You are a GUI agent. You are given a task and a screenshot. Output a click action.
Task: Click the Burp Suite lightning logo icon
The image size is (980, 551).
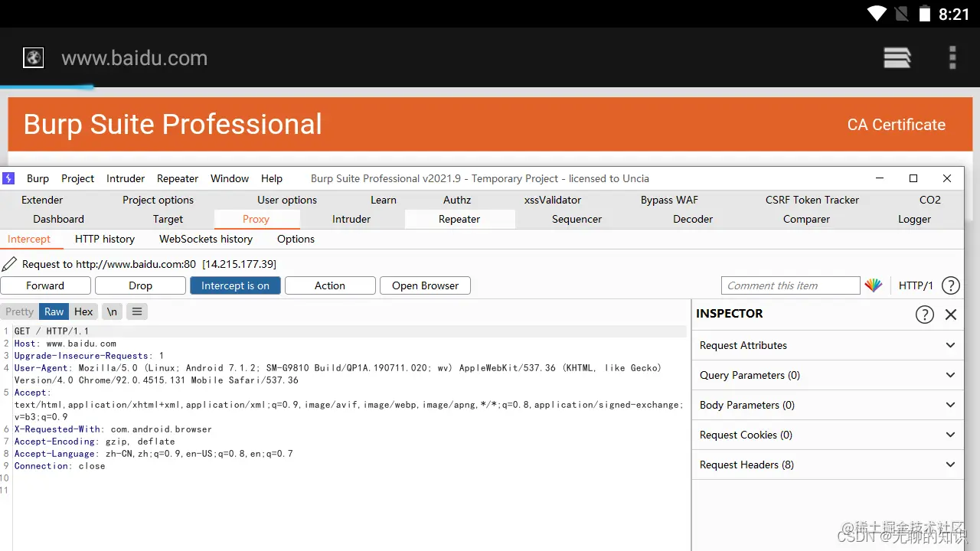tap(8, 178)
